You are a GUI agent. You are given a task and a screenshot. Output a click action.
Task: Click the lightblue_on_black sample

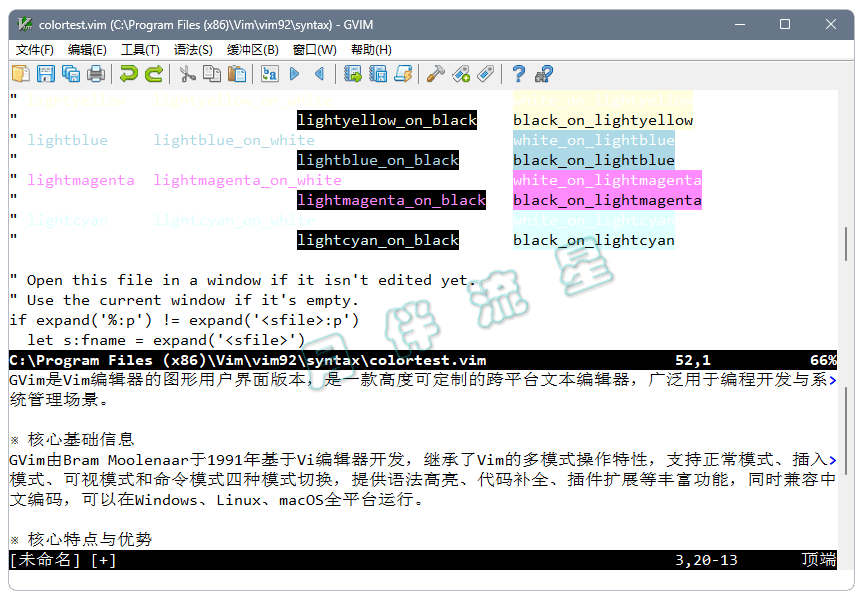pyautogui.click(x=378, y=160)
